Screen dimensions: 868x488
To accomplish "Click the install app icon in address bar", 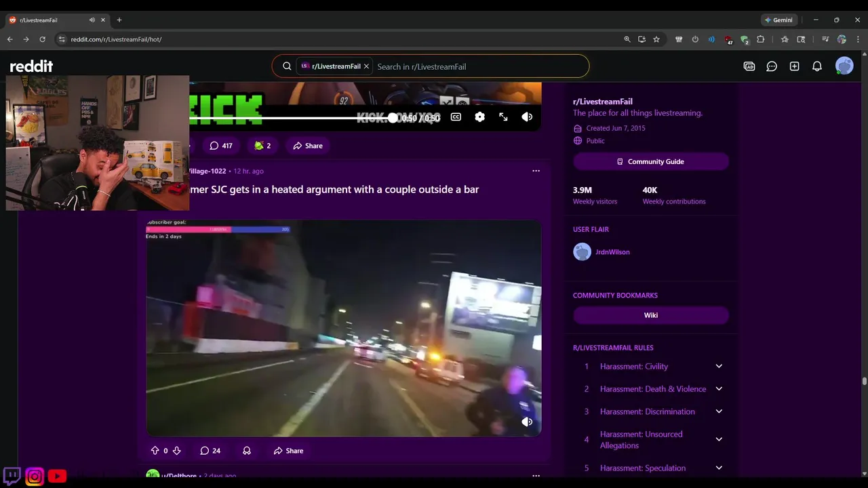I will point(642,39).
